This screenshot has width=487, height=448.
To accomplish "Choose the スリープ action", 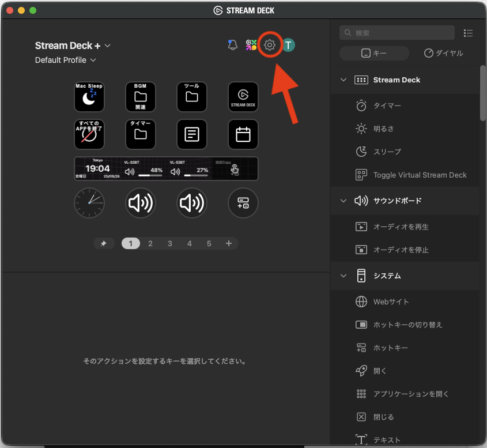I will 405,152.
